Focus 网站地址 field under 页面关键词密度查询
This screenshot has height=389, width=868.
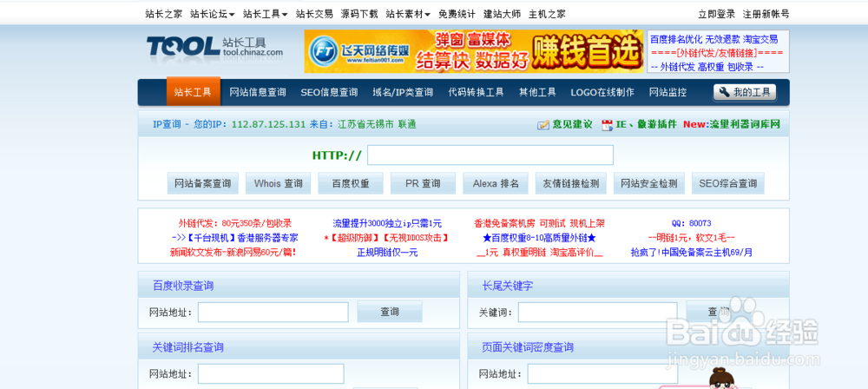click(603, 374)
